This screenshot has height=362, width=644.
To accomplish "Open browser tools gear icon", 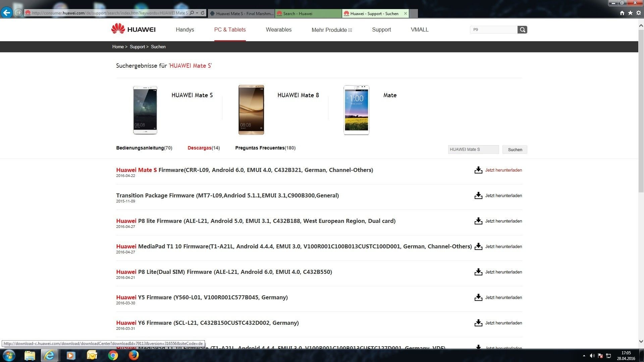I will (639, 13).
